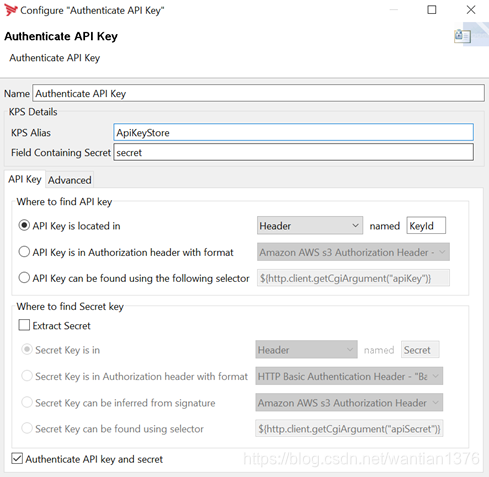The image size is (489, 477).
Task: Click into the Name input field
Action: 258,93
